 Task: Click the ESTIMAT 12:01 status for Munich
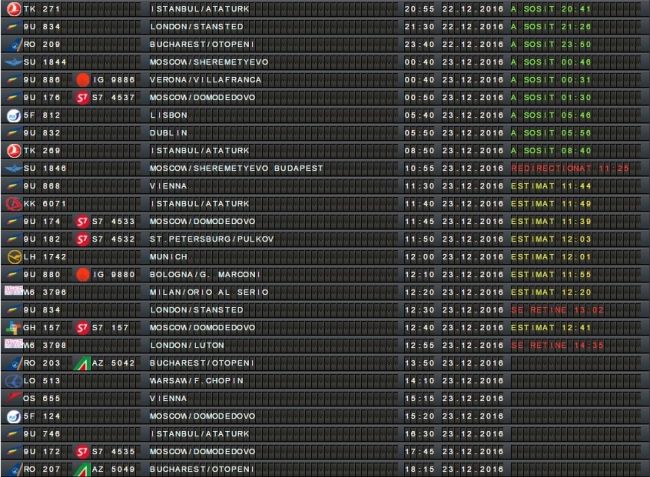[551, 257]
